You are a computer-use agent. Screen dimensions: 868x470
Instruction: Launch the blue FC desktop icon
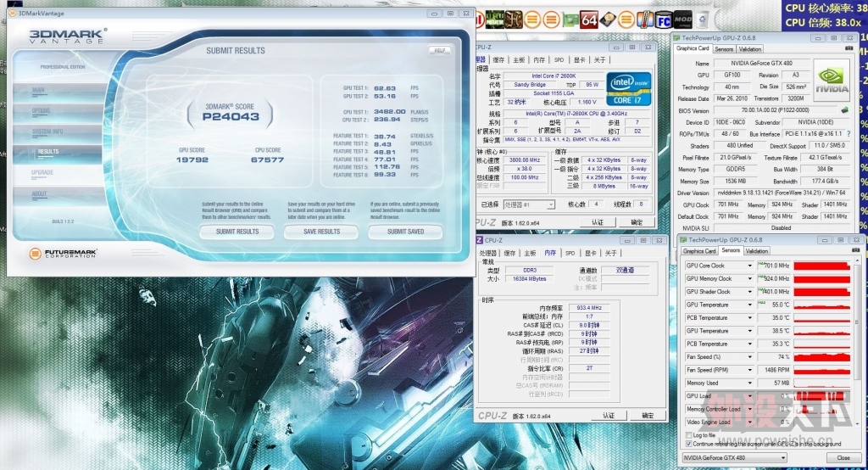click(x=663, y=20)
